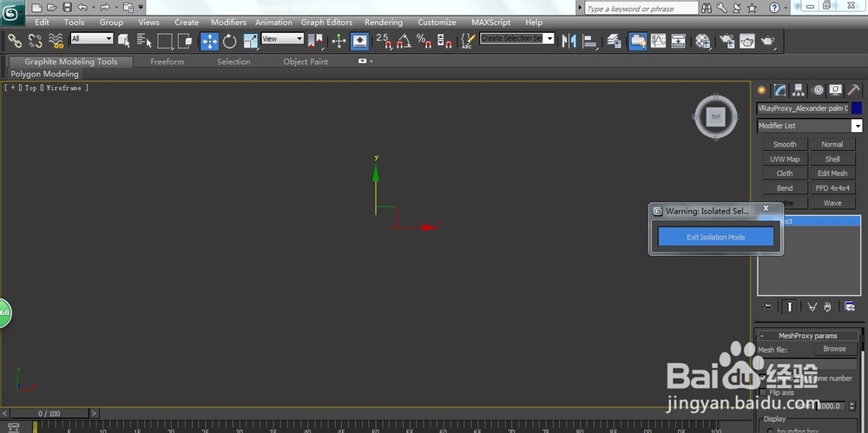The height and width of the screenshot is (433, 868).
Task: Switch to the Freeform ribbon tab
Action: (x=168, y=62)
